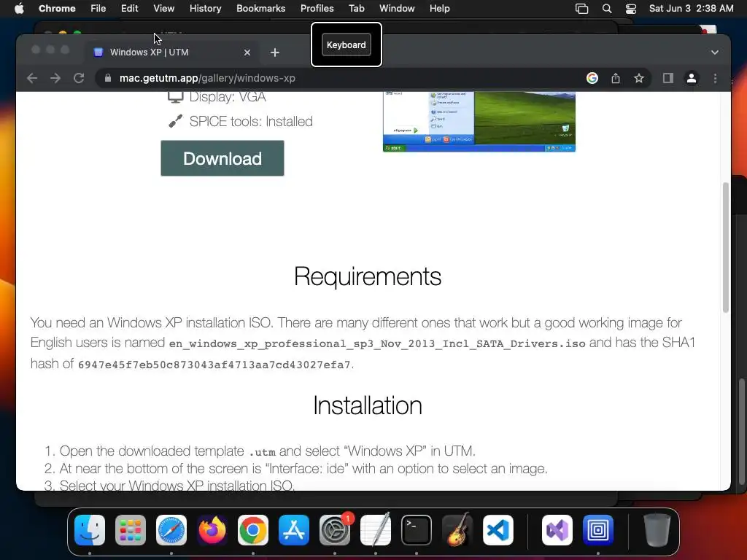The height and width of the screenshot is (560, 747).
Task: Open System Settings from the Dock
Action: tap(335, 530)
